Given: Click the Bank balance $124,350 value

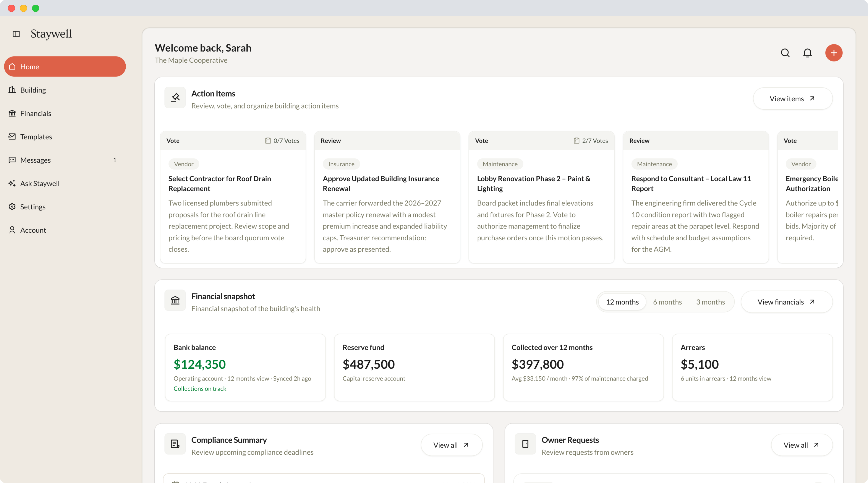Looking at the screenshot, I should pyautogui.click(x=199, y=364).
